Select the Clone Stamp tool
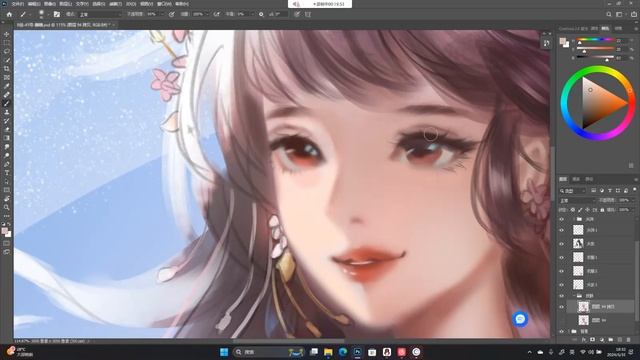This screenshot has width=640, height=360. 7,112
